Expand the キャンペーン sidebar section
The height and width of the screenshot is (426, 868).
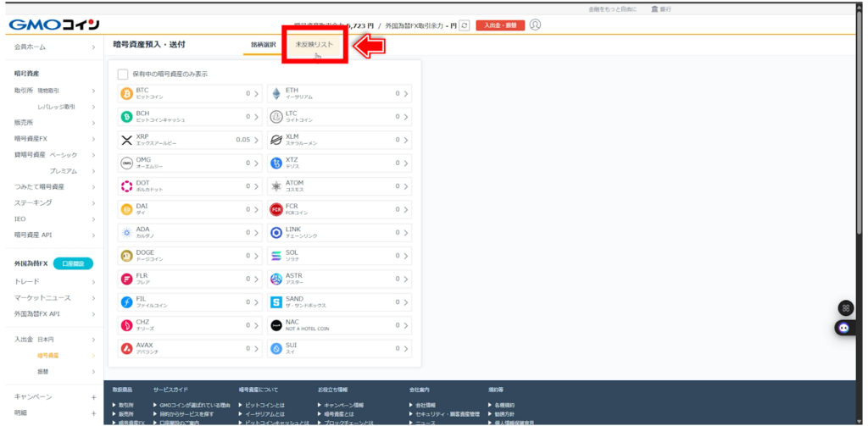click(x=93, y=396)
